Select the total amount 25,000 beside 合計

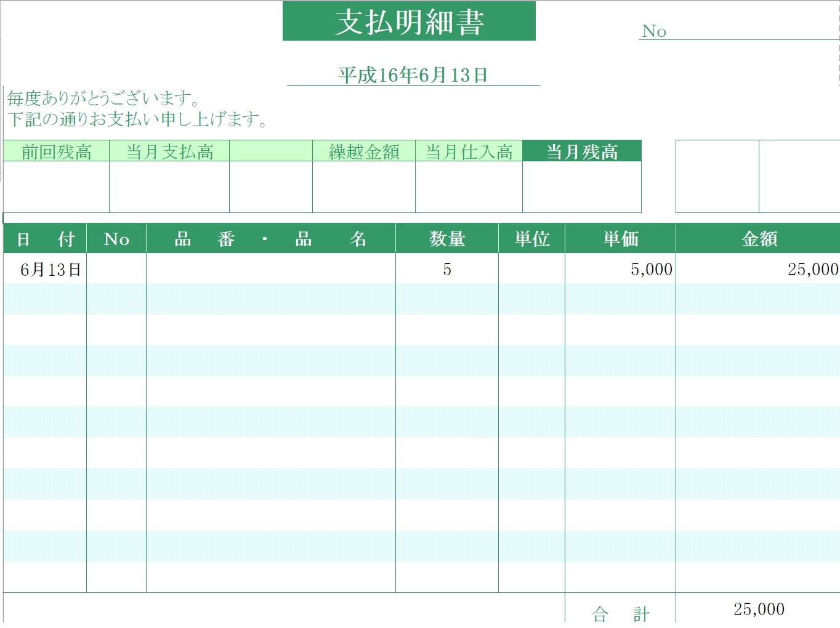click(x=759, y=609)
